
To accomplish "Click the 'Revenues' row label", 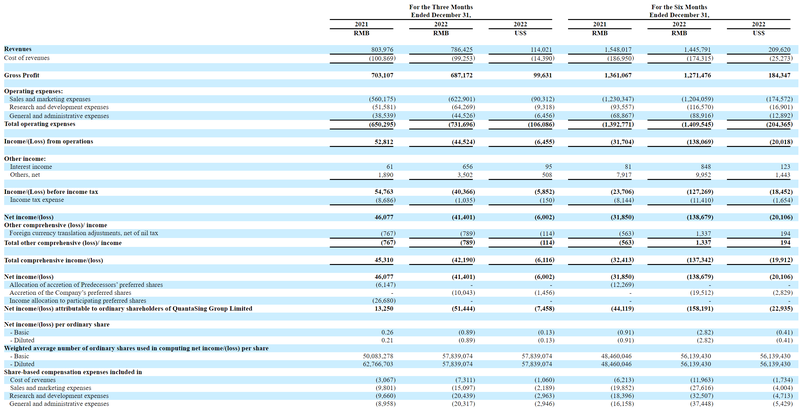I will click(17, 49).
